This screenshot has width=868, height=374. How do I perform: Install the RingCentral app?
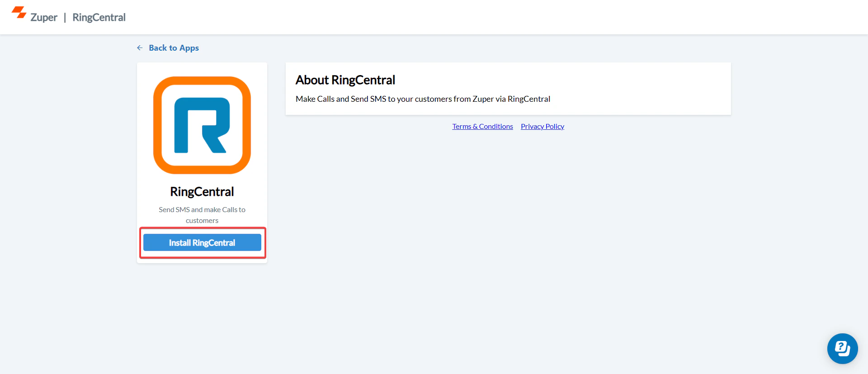[x=202, y=243]
